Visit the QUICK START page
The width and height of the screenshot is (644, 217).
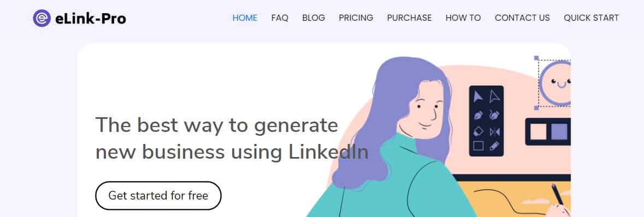(591, 18)
